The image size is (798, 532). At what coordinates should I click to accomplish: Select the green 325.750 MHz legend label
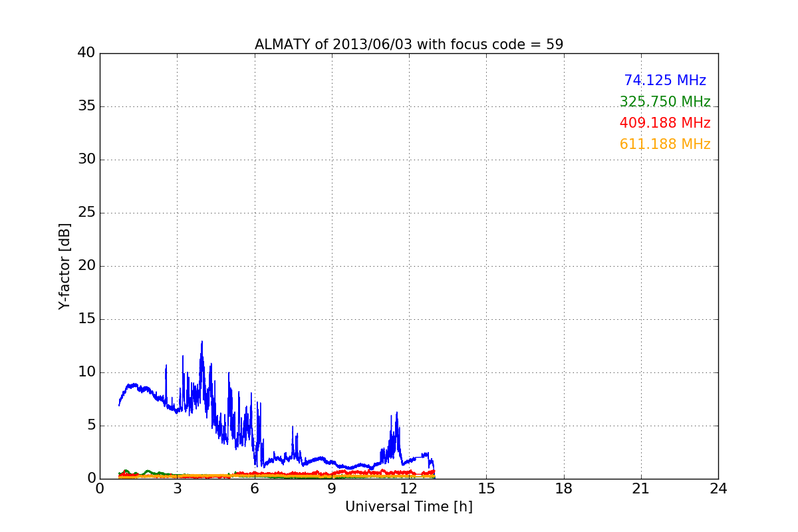665,102
